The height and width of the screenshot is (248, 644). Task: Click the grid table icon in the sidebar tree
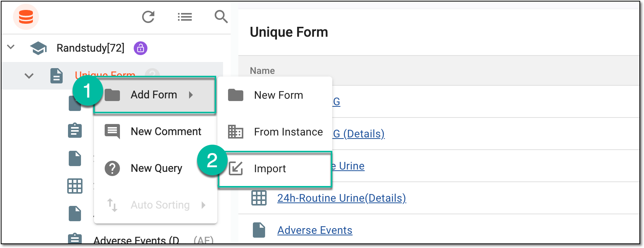coord(75,186)
